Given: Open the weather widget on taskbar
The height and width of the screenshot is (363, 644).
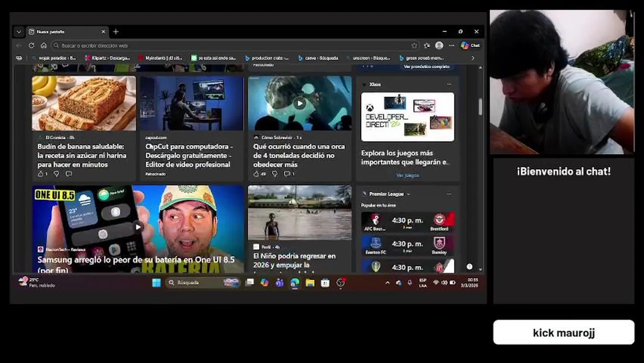Looking at the screenshot, I should (36, 282).
